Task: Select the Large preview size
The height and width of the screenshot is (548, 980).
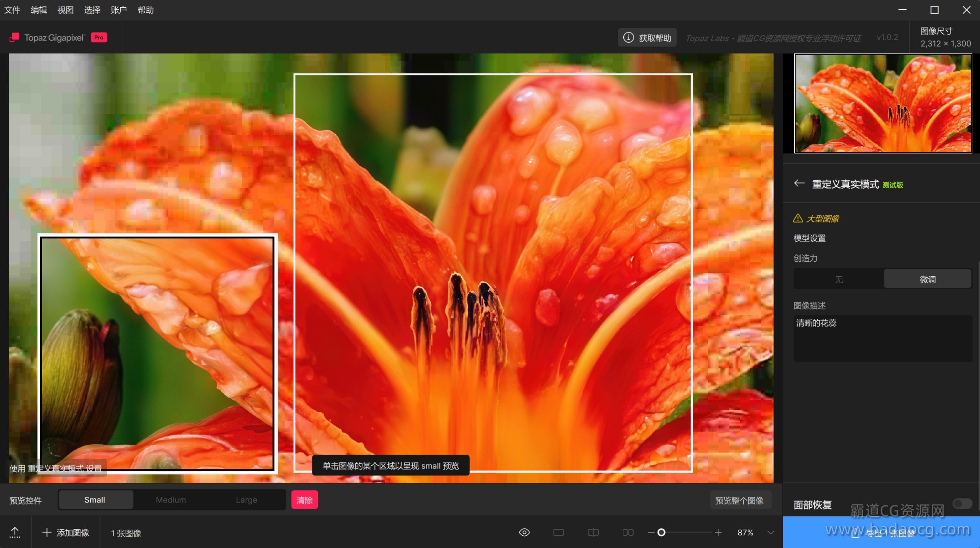Action: pyautogui.click(x=246, y=500)
